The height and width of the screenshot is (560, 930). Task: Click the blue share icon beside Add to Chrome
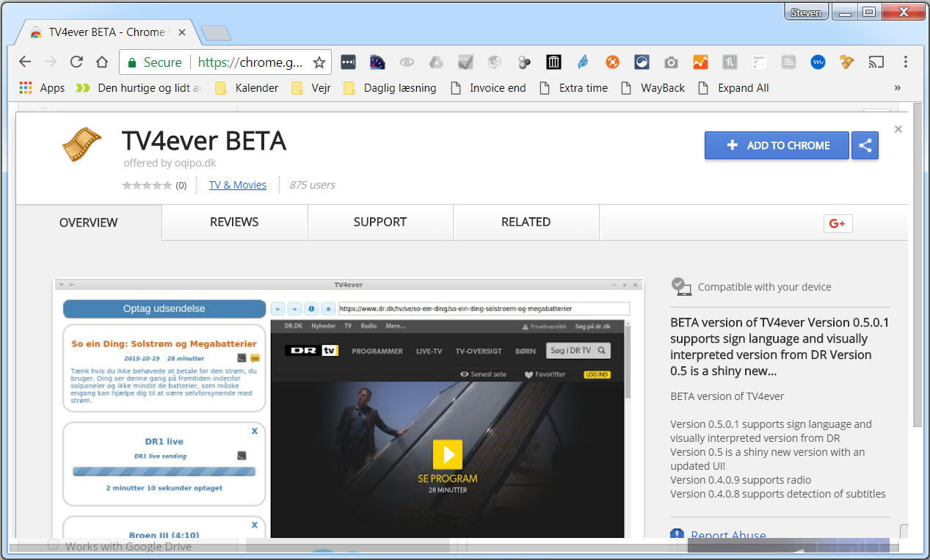(x=864, y=145)
